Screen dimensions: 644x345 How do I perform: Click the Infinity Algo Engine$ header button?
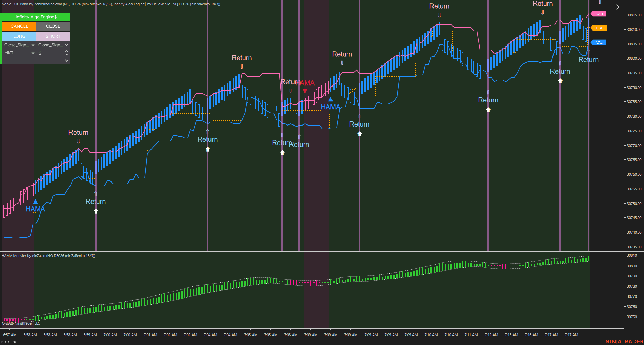(x=36, y=17)
